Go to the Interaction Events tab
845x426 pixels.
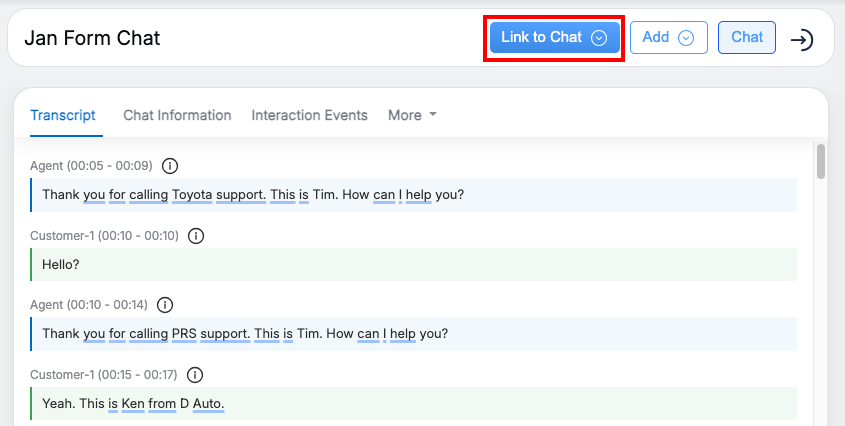coord(309,115)
